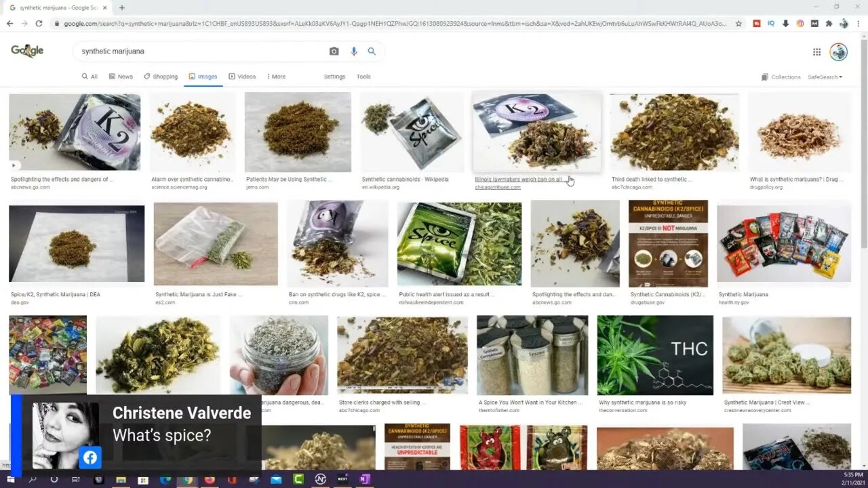Screen dimensions: 868x488
Task: Close the synthetic marijuana tab
Action: [x=104, y=7]
